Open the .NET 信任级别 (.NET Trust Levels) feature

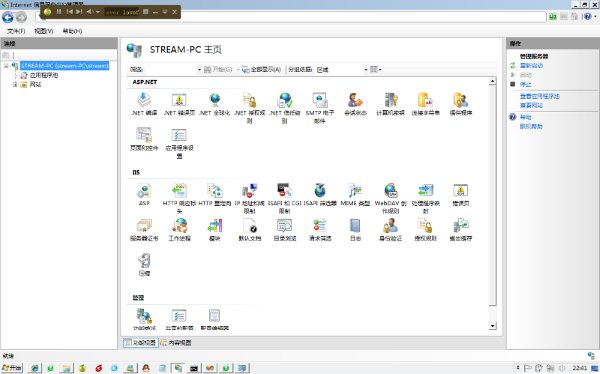285,108
